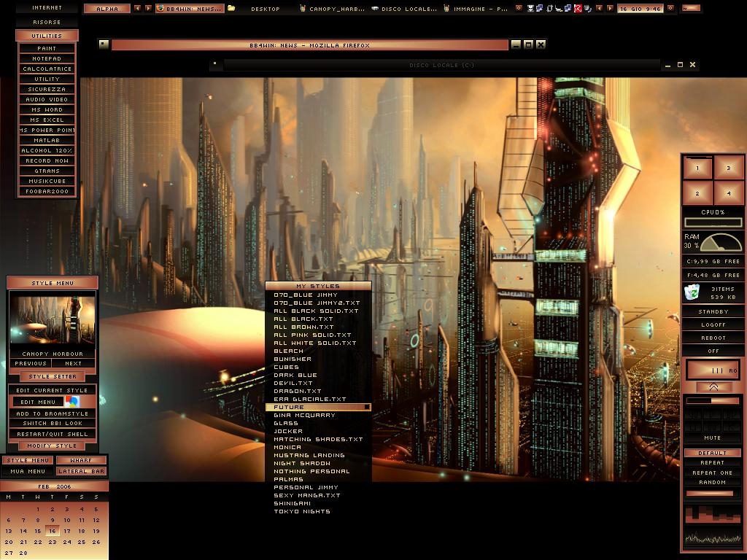
Task: Toggle the Wharf button
Action: 81,461
